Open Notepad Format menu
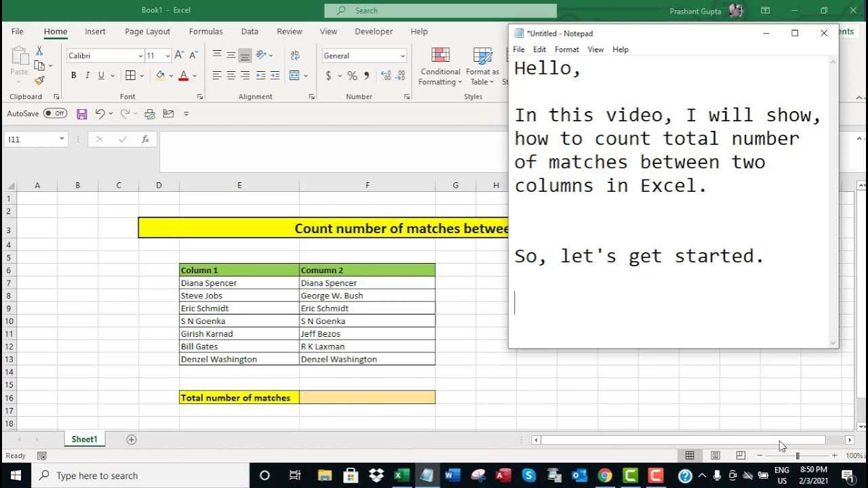868x488 pixels. pyautogui.click(x=567, y=49)
